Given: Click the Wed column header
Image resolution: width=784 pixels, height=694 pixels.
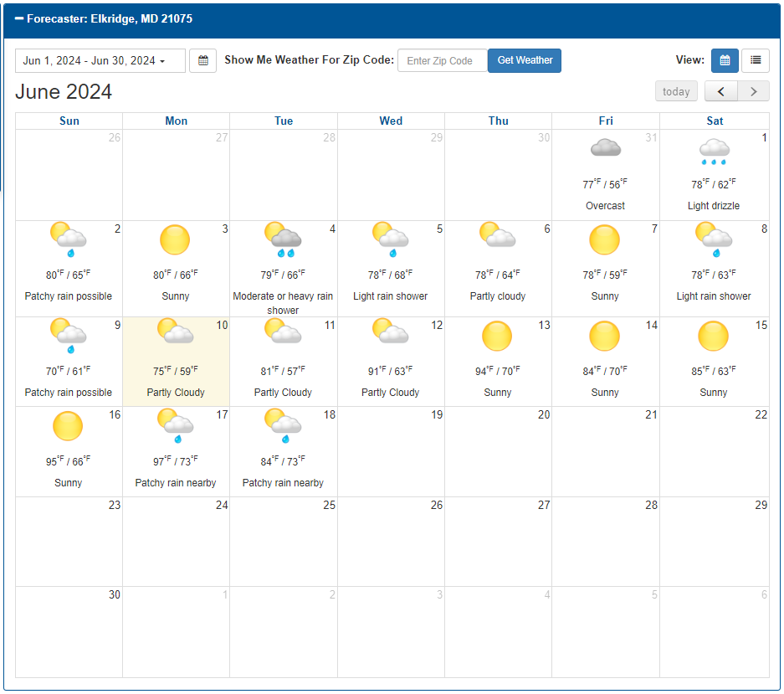Looking at the screenshot, I should click(x=391, y=121).
